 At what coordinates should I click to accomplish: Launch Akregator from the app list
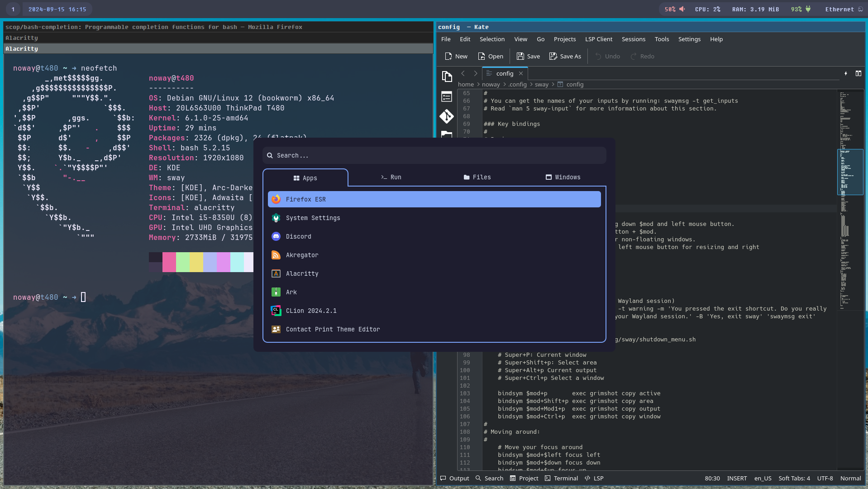click(x=434, y=255)
